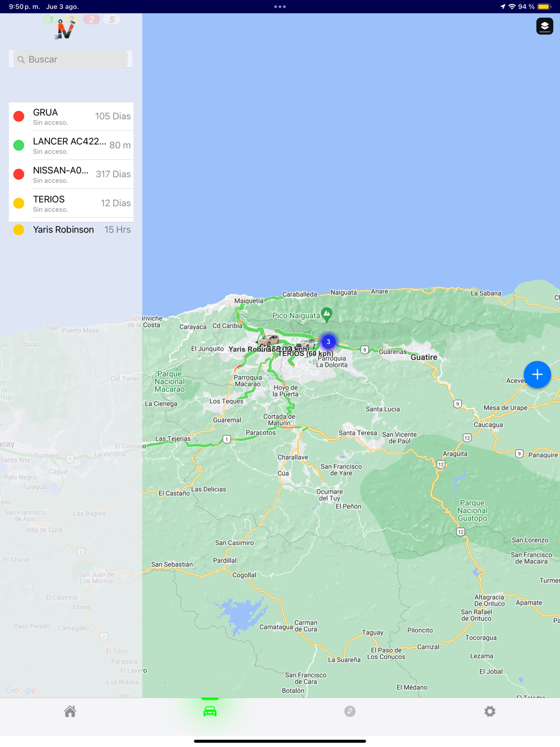Tap the battery indicator in status bar

pos(544,7)
